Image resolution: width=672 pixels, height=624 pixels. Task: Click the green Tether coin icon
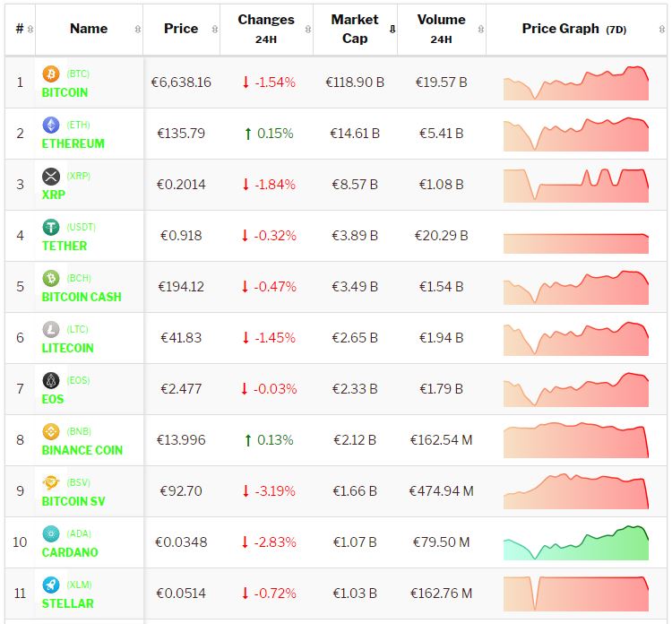(x=51, y=227)
